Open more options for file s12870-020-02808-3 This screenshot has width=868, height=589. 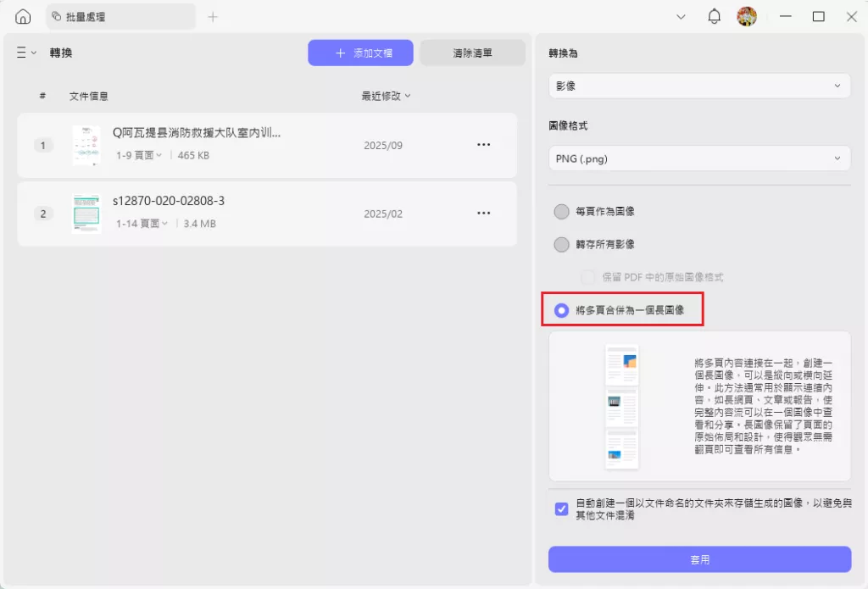click(484, 214)
